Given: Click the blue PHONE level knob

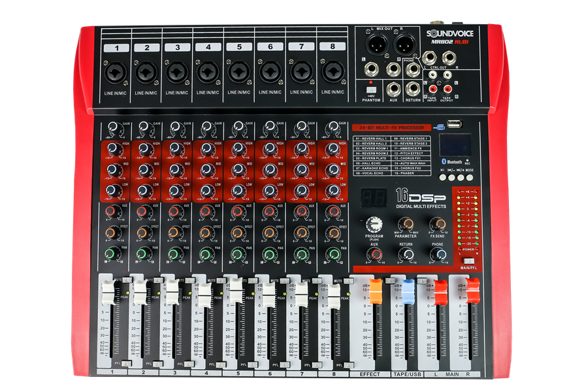Looking at the screenshot, I should point(437,254).
